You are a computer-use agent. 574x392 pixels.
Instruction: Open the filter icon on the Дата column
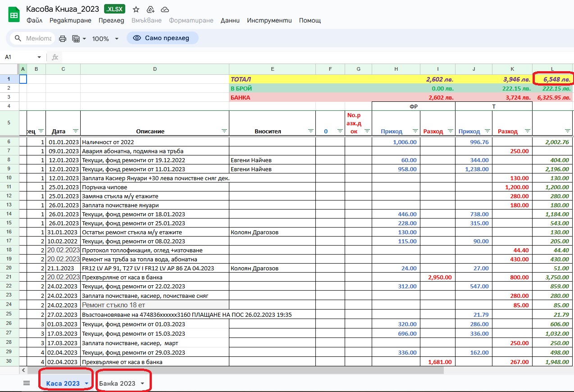(75, 131)
